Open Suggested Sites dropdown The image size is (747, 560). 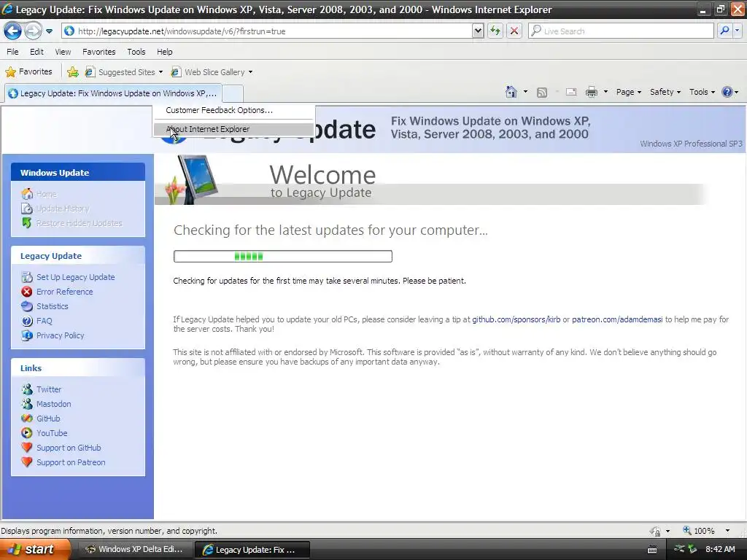click(x=124, y=72)
